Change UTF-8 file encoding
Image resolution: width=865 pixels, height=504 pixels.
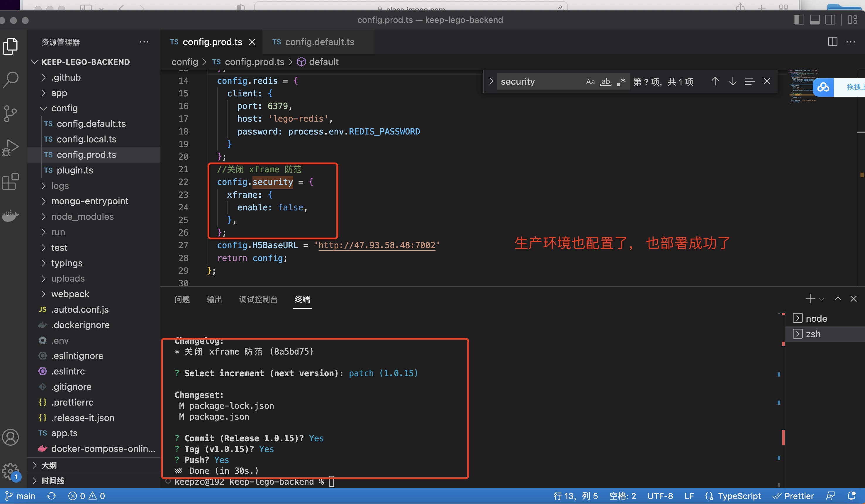(660, 496)
